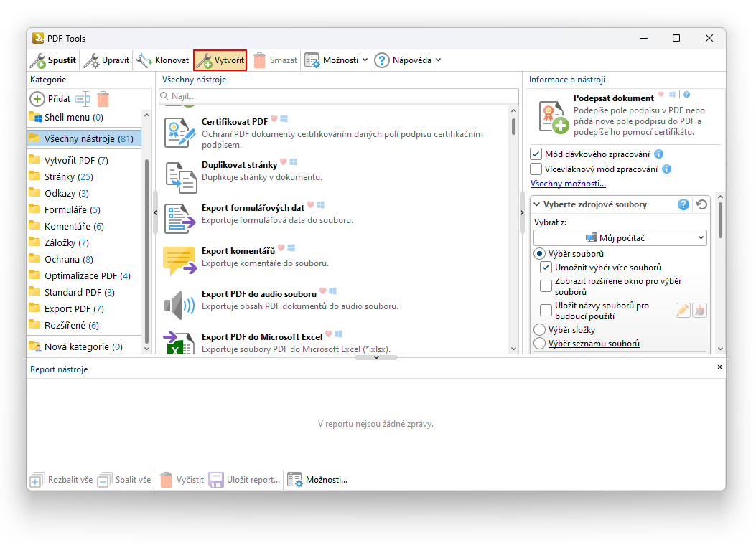Collapse the report panel chevron
The width and height of the screenshot is (756, 543).
pos(376,357)
